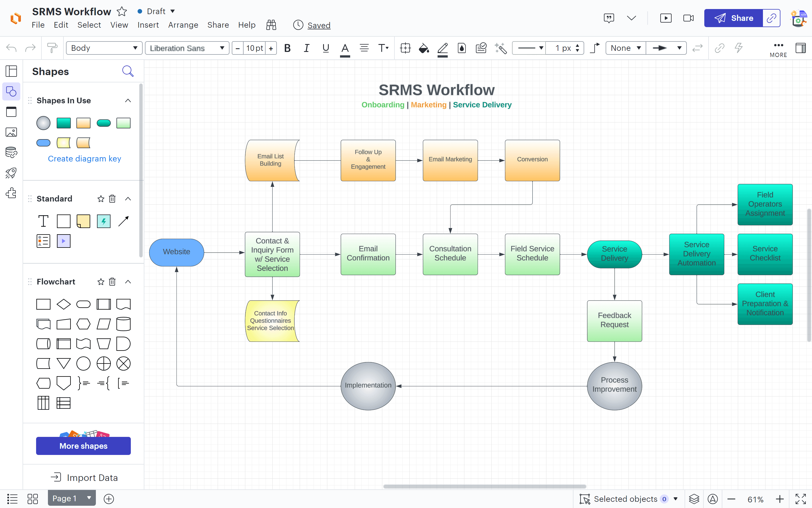Open the line color pen
This screenshot has width=812, height=508.
click(x=443, y=49)
